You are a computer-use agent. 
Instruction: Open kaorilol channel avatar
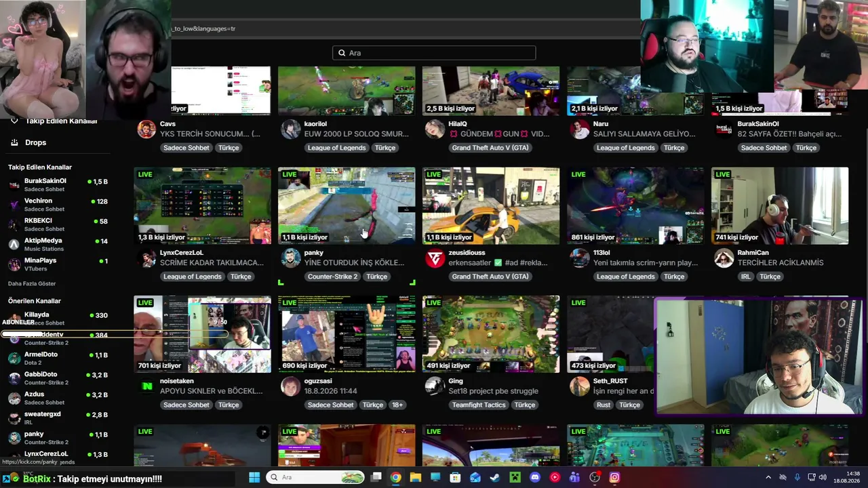click(291, 129)
